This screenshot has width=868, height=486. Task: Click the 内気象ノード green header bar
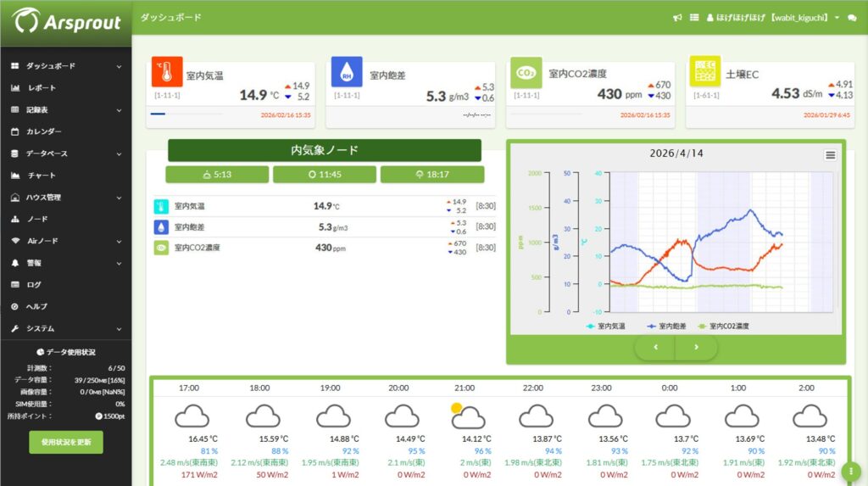(x=324, y=150)
